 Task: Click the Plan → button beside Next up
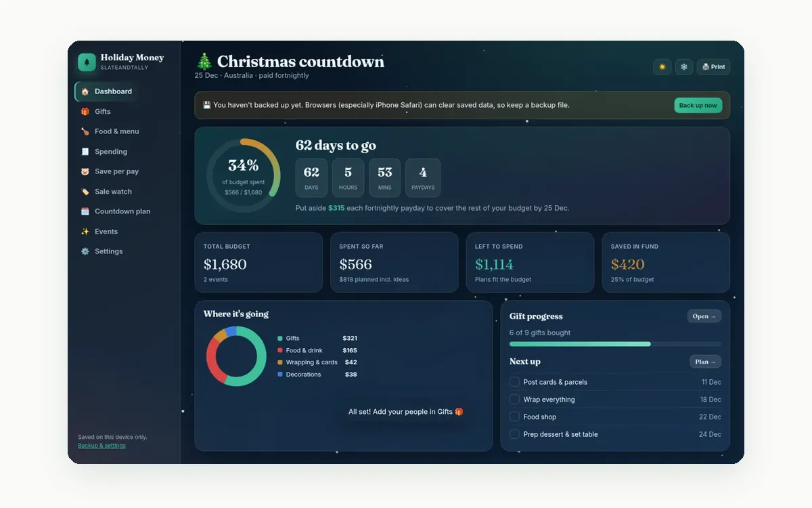[x=705, y=362]
